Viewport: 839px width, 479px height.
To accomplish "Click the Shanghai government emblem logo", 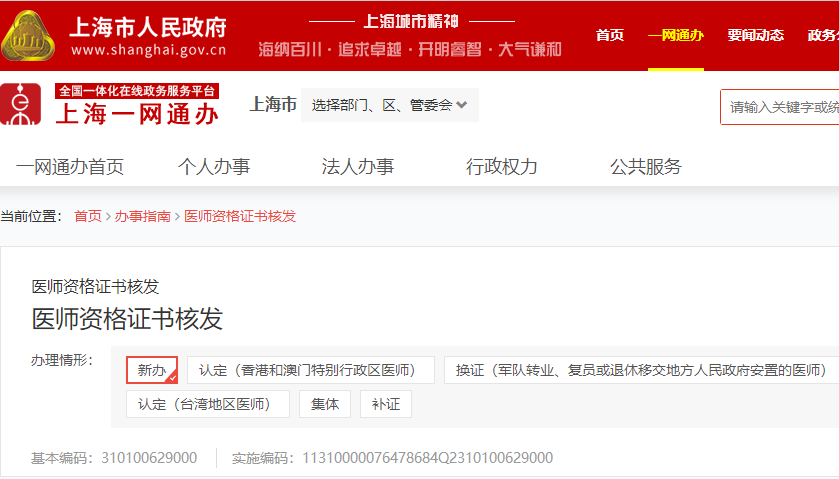I will [30, 35].
